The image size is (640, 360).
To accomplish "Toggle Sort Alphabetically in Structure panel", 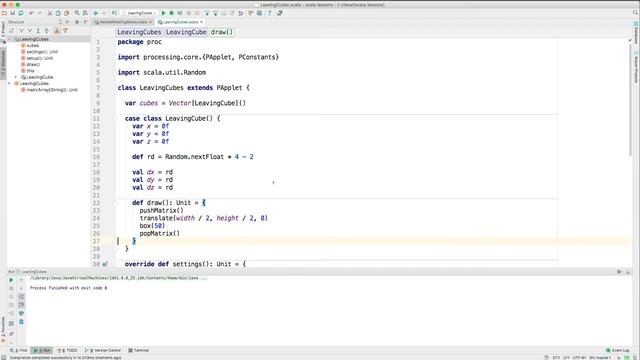I will (22, 31).
